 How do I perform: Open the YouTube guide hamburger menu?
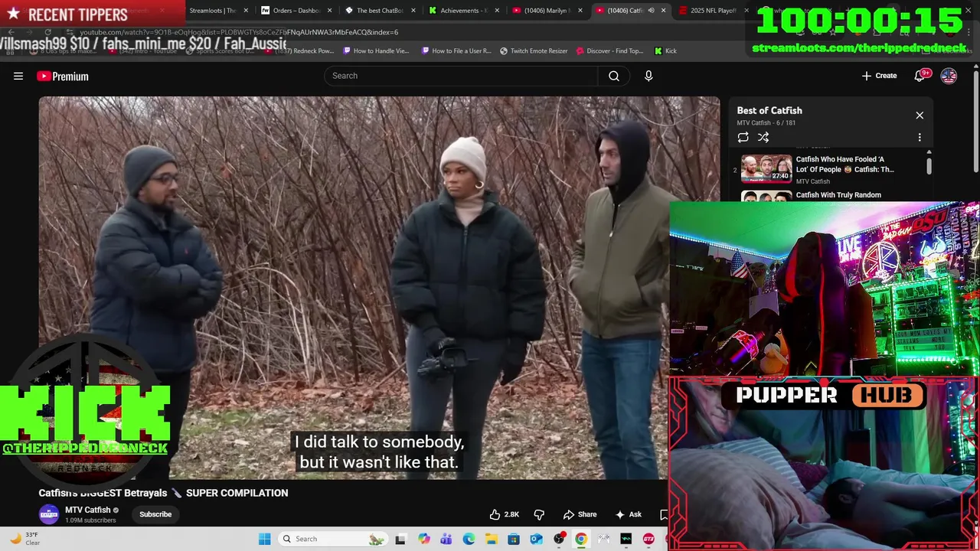click(18, 76)
